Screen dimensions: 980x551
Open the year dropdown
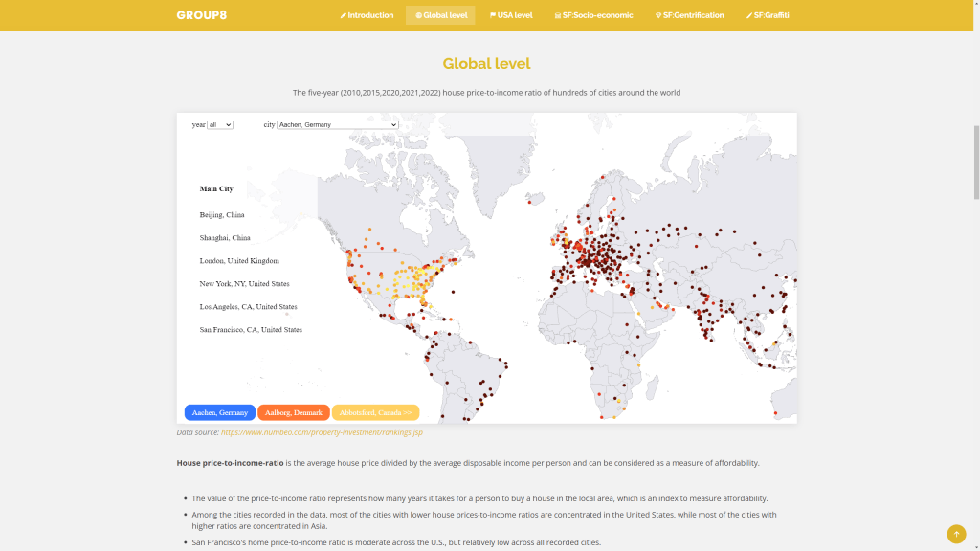tap(220, 124)
